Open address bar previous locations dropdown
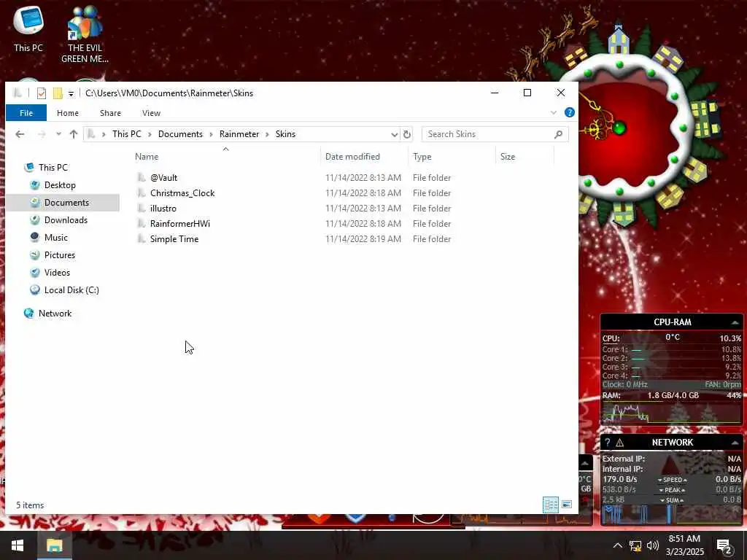Viewport: 747px width, 560px height. 395,135
